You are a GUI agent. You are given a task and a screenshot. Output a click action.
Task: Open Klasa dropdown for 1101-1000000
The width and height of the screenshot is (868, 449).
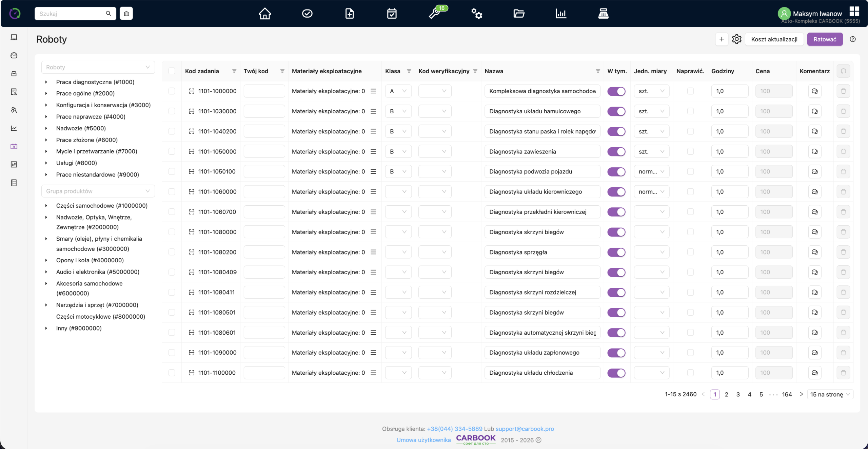coord(398,91)
